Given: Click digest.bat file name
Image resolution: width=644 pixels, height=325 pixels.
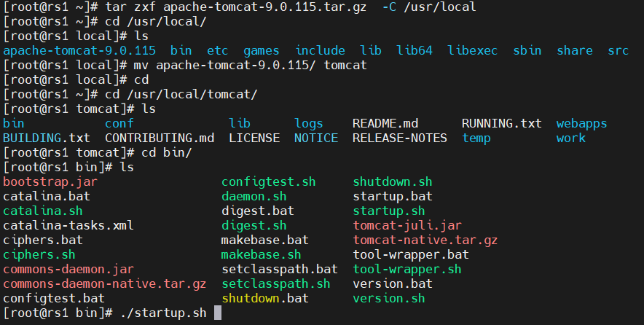Looking at the screenshot, I should (x=257, y=211).
